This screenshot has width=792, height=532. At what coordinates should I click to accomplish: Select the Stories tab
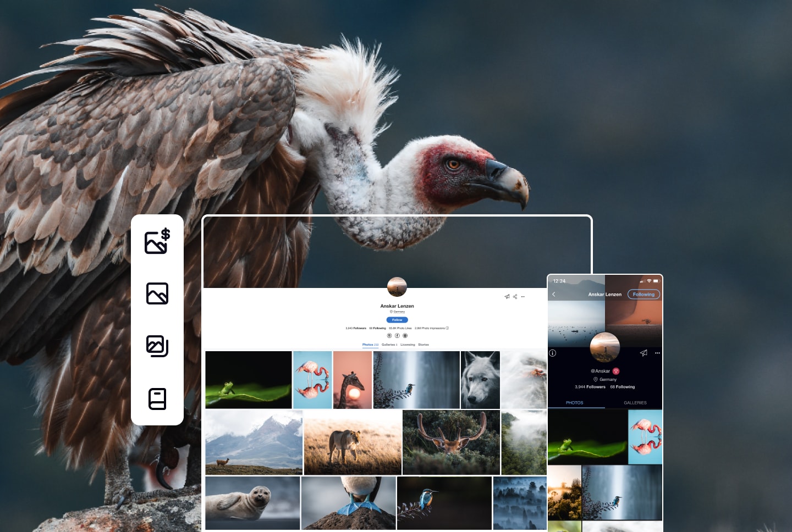424,345
